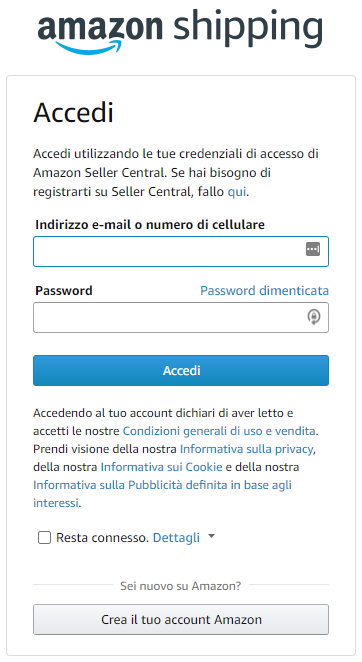Toggle the Resta connesso checkbox

(x=44, y=537)
